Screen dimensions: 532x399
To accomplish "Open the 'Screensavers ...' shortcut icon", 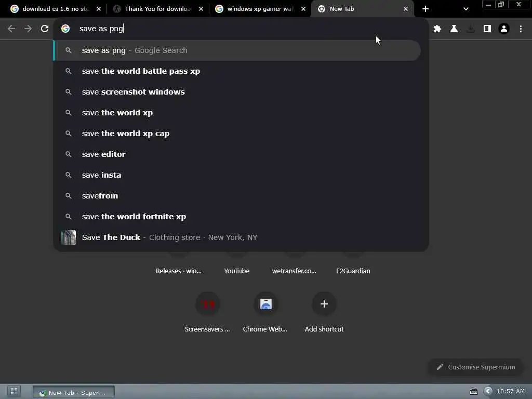I will click(208, 304).
